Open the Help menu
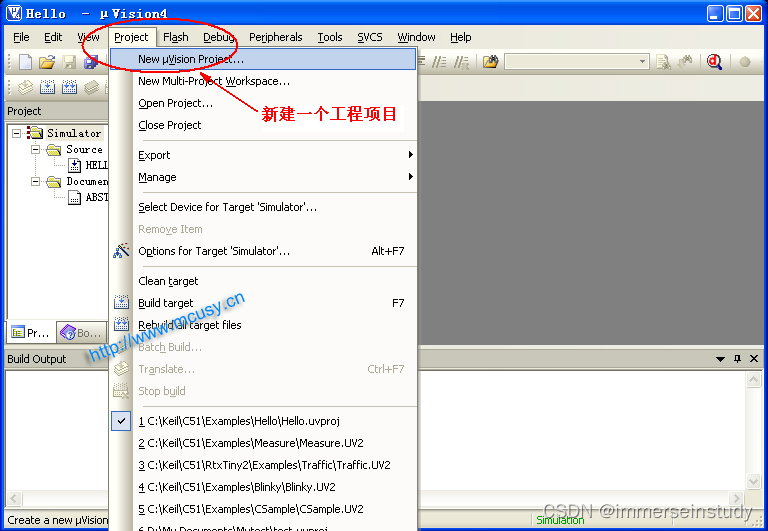Image resolution: width=768 pixels, height=531 pixels. 460,37
